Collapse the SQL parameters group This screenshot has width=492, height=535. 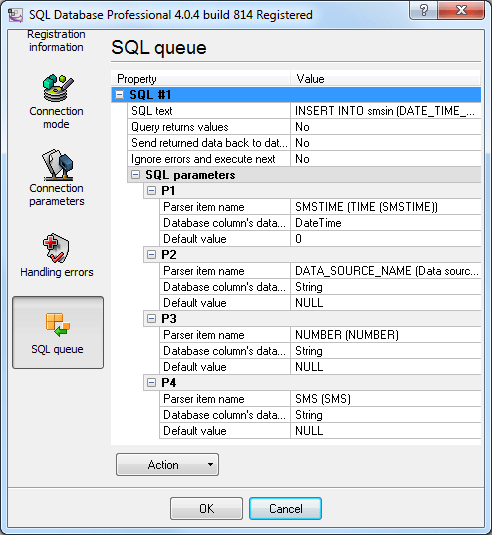pos(135,175)
